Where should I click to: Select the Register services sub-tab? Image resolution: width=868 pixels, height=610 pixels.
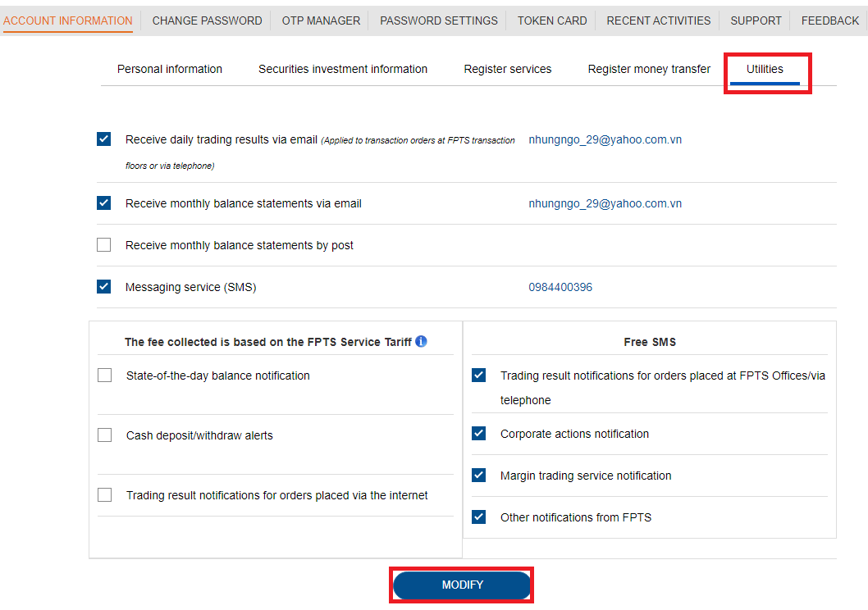pos(508,69)
